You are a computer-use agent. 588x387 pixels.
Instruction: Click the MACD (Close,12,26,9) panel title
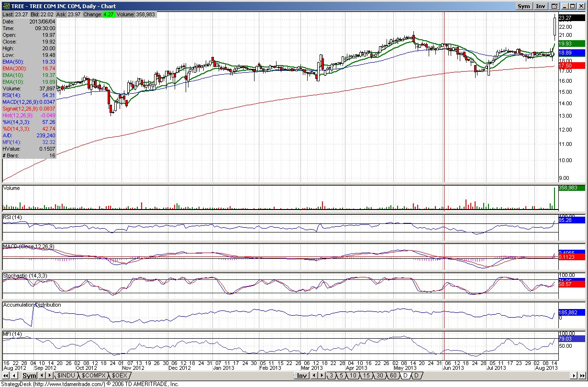tap(29, 246)
